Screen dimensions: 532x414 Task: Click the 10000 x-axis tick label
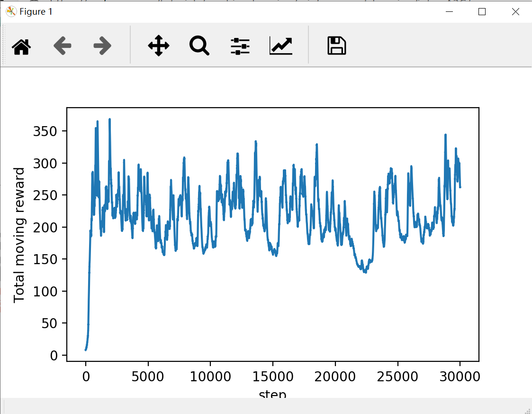point(210,377)
